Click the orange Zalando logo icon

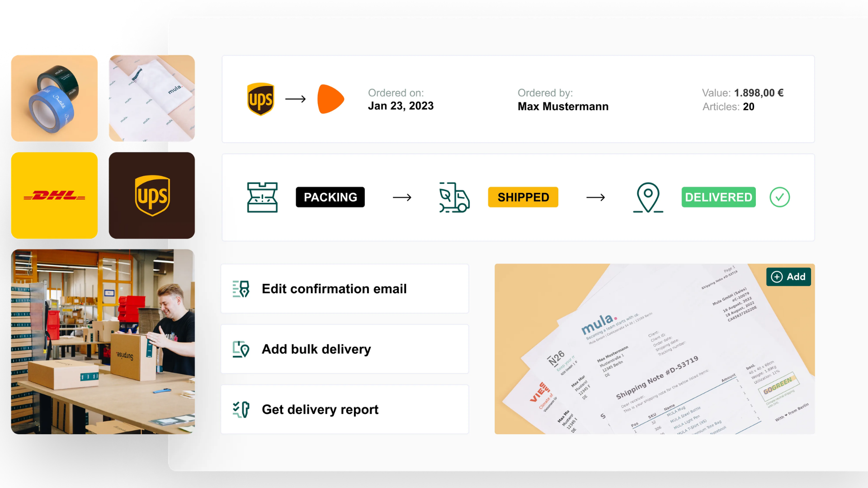click(331, 99)
